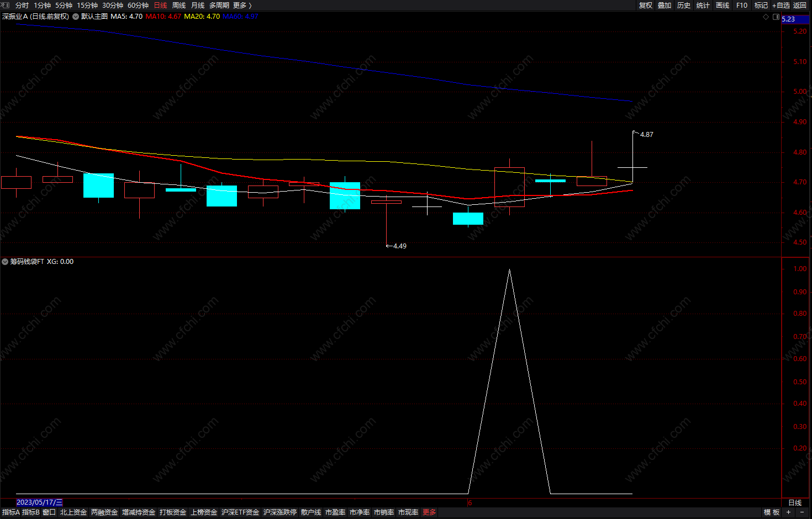Open the 复权 adjustment option
This screenshot has width=812, height=519.
pyautogui.click(x=646, y=5)
